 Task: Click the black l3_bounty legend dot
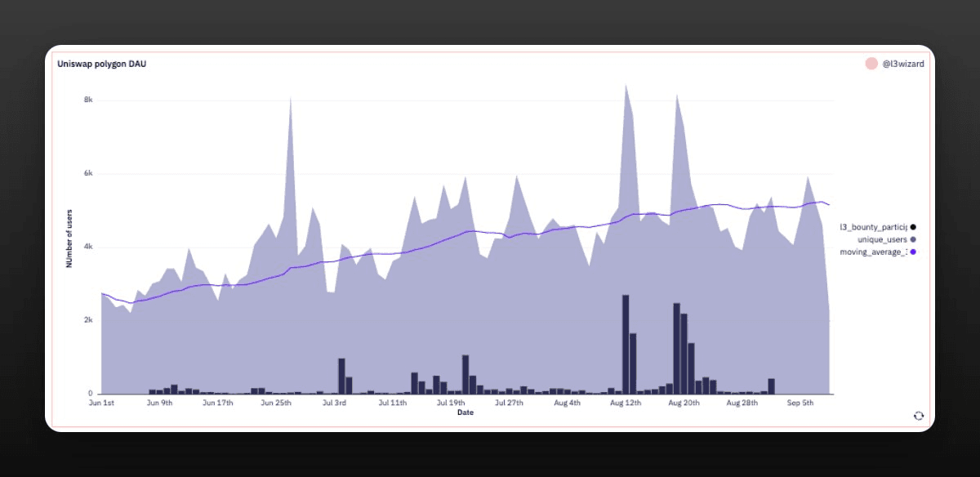coord(913,227)
